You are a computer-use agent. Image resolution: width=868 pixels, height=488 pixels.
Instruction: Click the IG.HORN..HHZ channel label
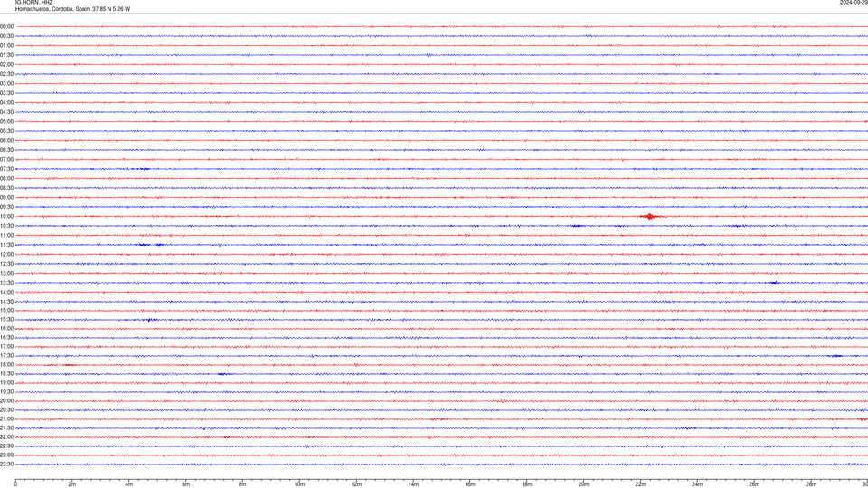pyautogui.click(x=33, y=2)
